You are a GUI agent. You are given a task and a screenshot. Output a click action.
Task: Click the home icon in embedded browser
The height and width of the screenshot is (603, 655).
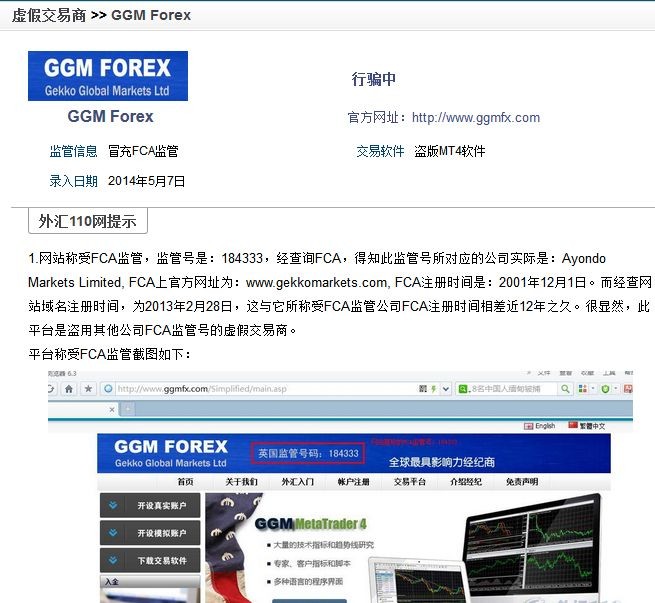[69, 389]
